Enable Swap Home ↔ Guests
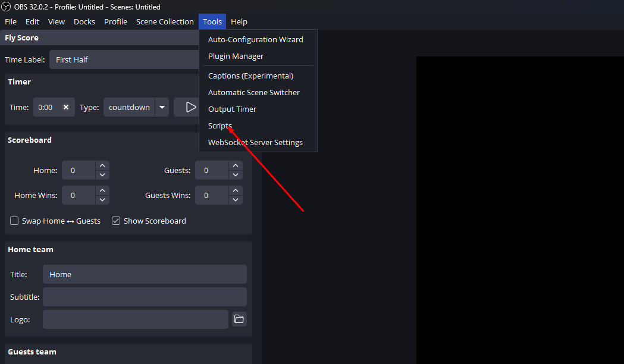Viewport: 624px width, 364px height. (x=14, y=221)
